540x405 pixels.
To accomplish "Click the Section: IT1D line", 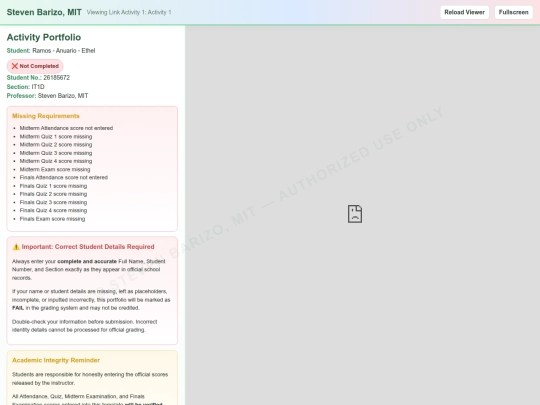I will tap(25, 87).
